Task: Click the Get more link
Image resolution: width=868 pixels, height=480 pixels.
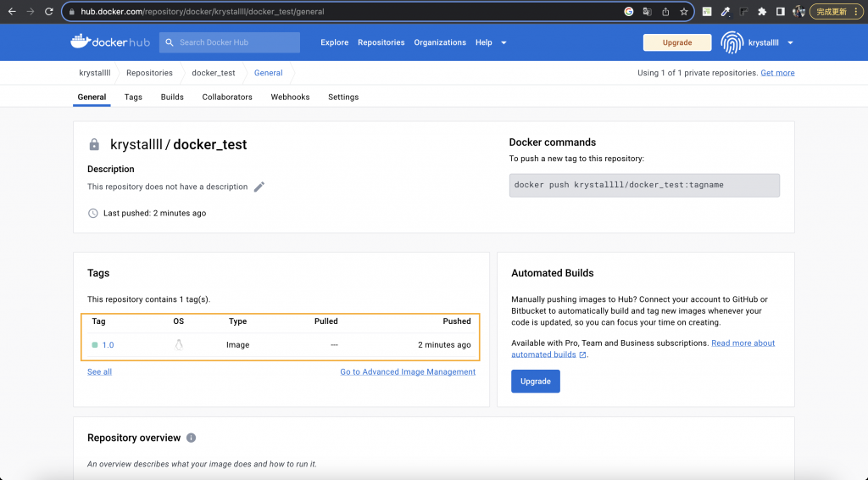Action: pos(777,73)
